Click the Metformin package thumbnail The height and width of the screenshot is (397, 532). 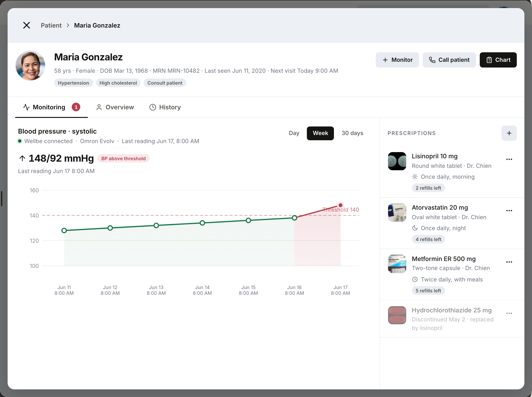(x=397, y=264)
